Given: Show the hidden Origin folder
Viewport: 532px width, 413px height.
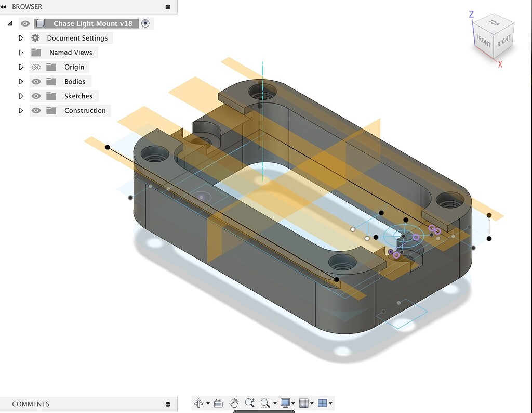Looking at the screenshot, I should click(x=36, y=67).
